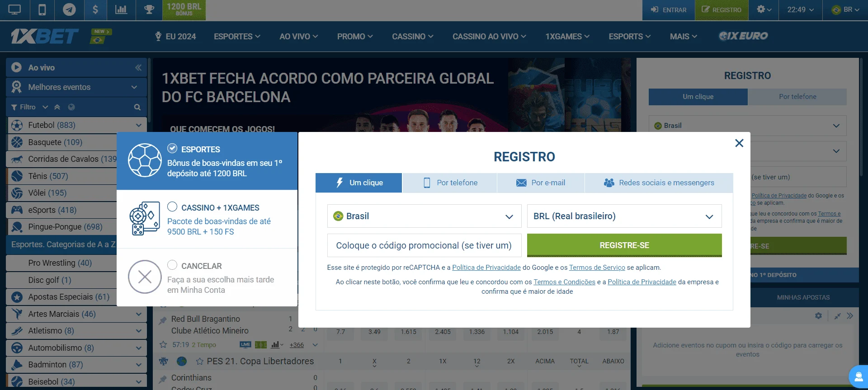This screenshot has height=390, width=868.
Task: Click the Por telefone tab in side panel
Action: (797, 97)
